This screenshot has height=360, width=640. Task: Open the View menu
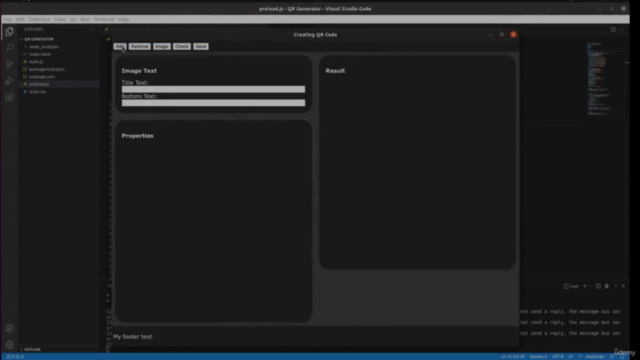pos(60,19)
